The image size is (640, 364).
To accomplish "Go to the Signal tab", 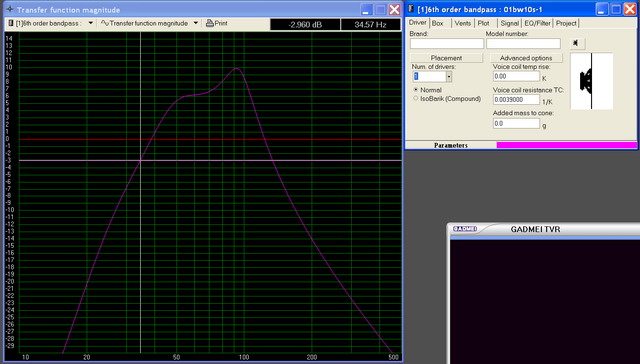I will coord(510,23).
